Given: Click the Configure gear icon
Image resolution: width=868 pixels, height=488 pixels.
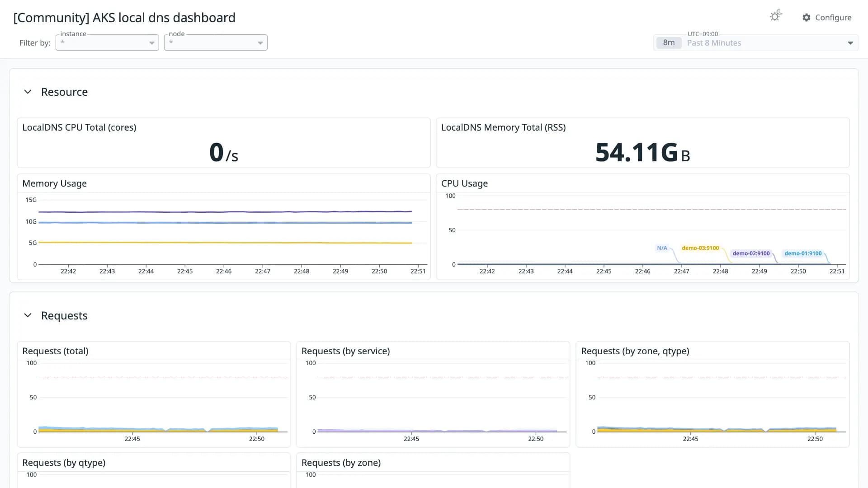Looking at the screenshot, I should click(x=807, y=18).
